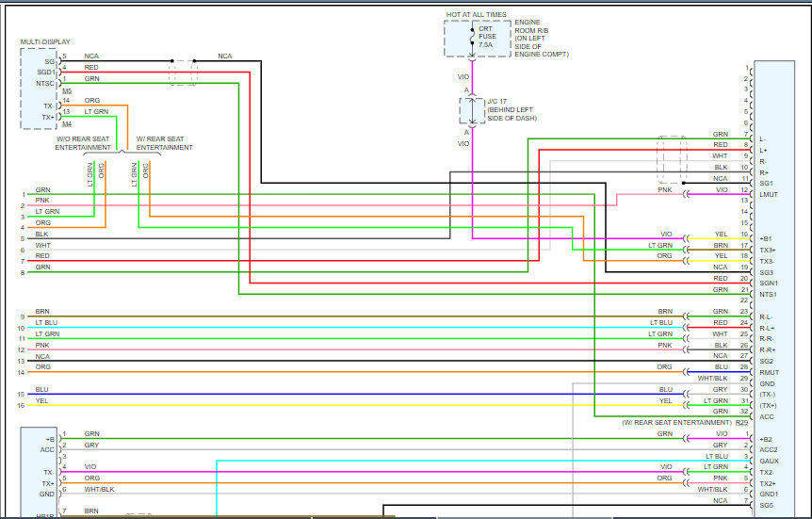Click the +B1 terminal label at pin 16

pyautogui.click(x=766, y=239)
